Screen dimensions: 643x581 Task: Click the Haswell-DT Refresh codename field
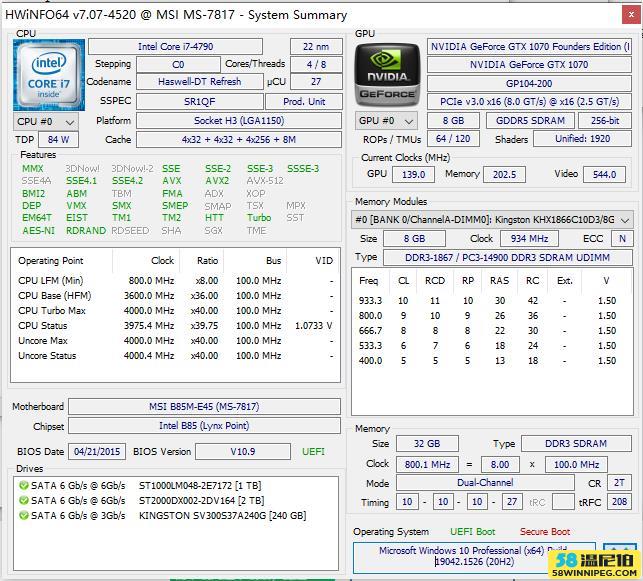(x=199, y=82)
